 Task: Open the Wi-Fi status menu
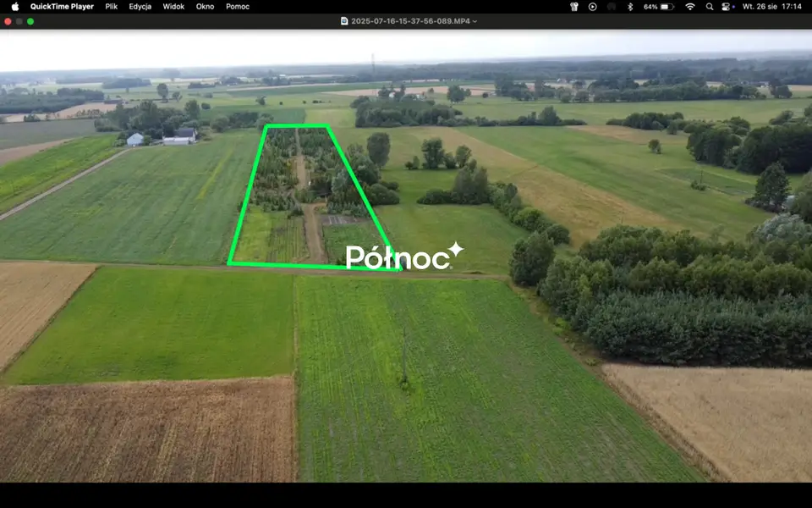(x=690, y=7)
